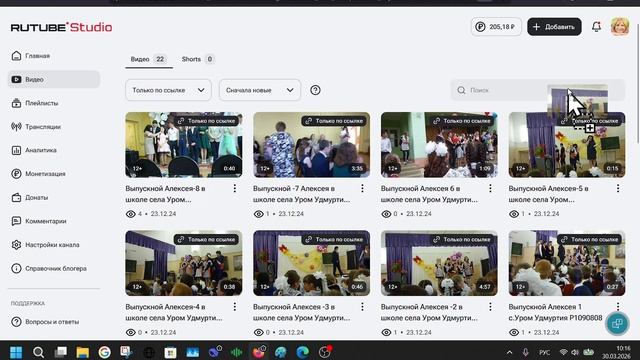Open thumbnail of Выпускной Алексея 6 video
Viewport: 640px width, 360px height.
tap(439, 145)
